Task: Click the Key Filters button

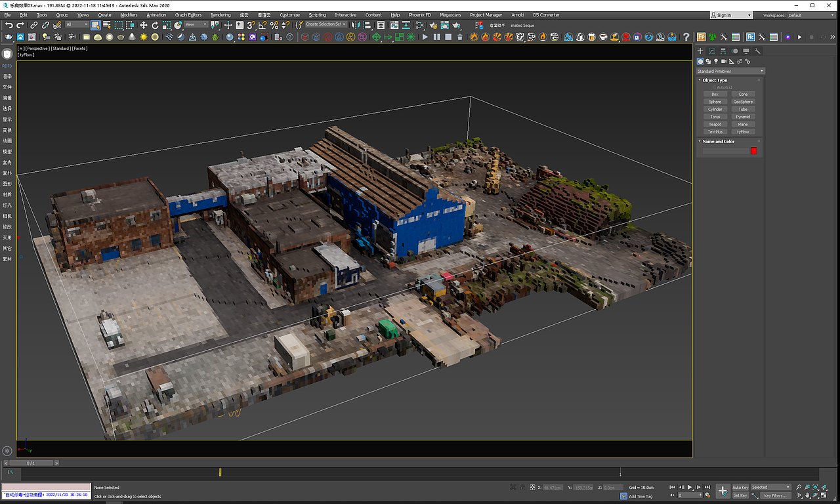Action: tap(774, 495)
